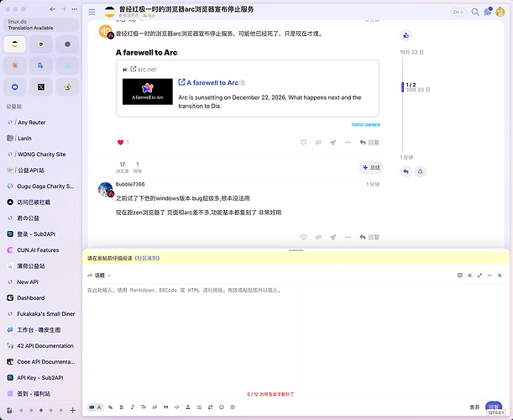
Task: Open the 42 API Documentation tab
Action: (41, 346)
